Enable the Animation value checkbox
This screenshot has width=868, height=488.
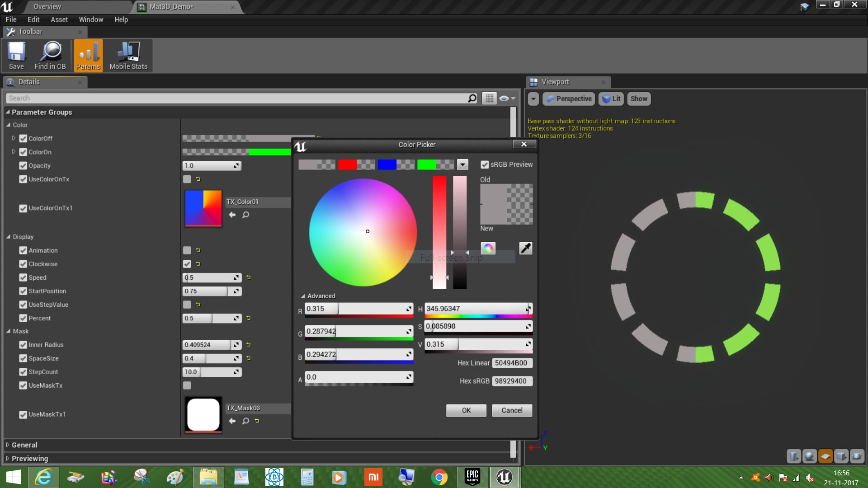187,250
